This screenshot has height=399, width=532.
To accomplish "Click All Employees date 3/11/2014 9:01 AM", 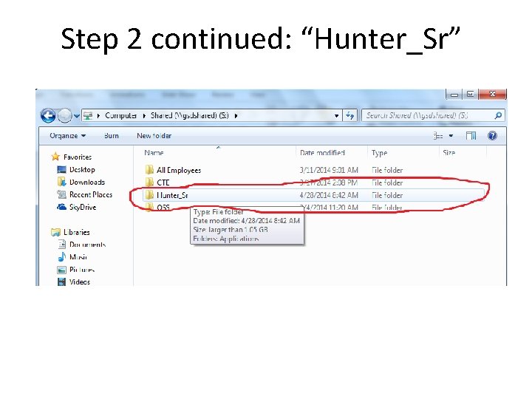I will 328,171.
